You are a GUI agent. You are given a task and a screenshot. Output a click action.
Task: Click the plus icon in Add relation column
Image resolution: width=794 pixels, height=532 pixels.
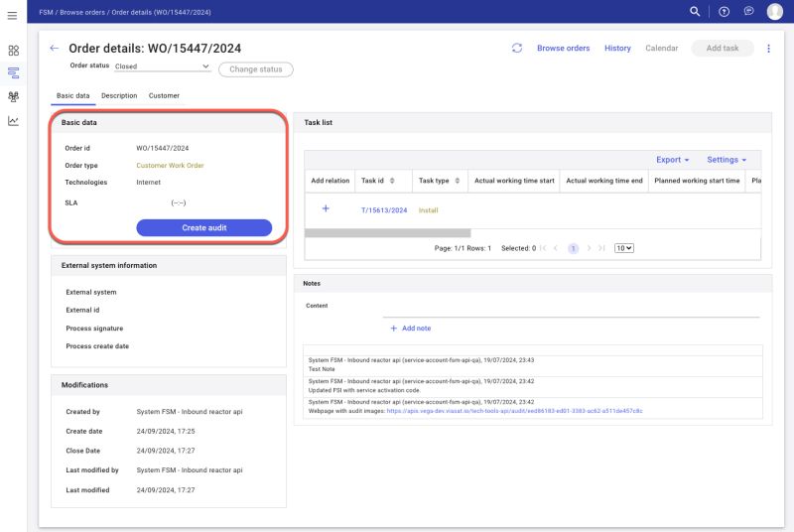click(x=326, y=208)
